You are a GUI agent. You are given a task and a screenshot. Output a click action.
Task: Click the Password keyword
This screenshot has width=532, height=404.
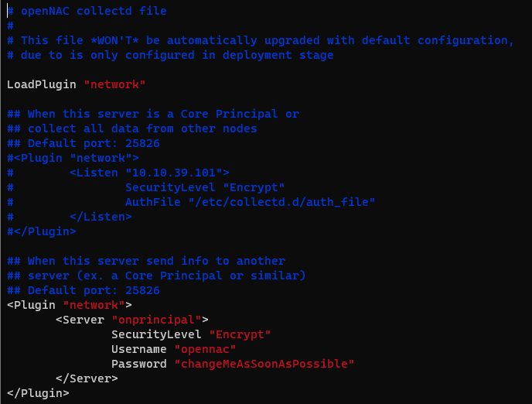pyautogui.click(x=139, y=364)
